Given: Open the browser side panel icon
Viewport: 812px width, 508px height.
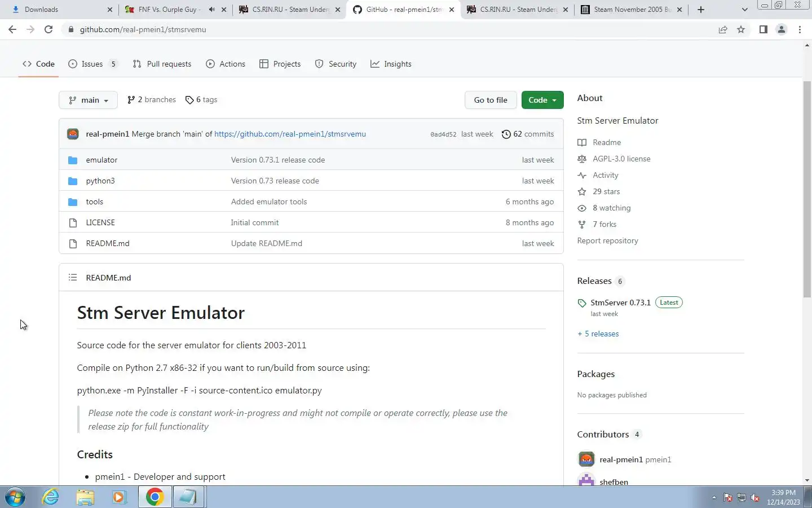Looking at the screenshot, I should 763,29.
